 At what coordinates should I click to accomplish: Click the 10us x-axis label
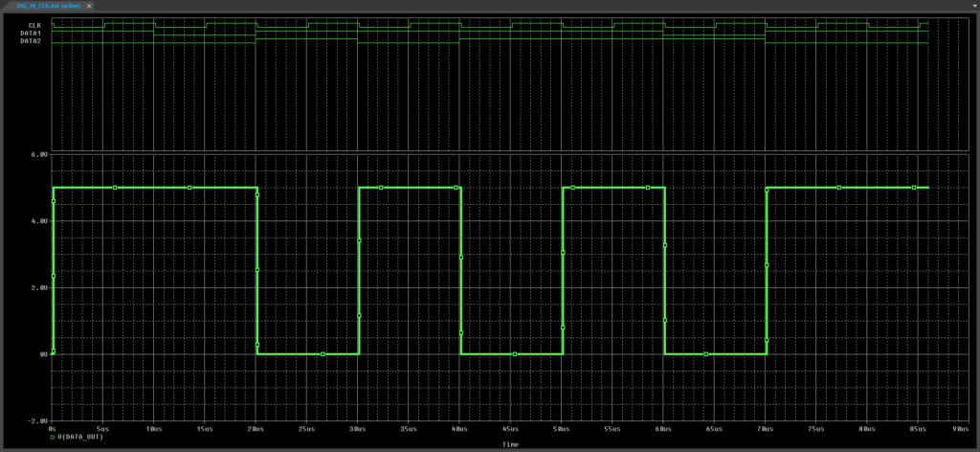point(154,429)
